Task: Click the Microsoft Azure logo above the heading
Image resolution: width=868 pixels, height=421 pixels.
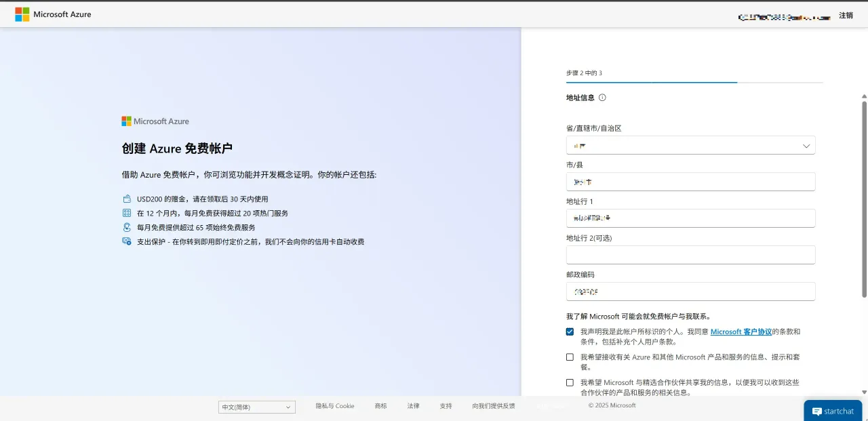Action: [155, 121]
